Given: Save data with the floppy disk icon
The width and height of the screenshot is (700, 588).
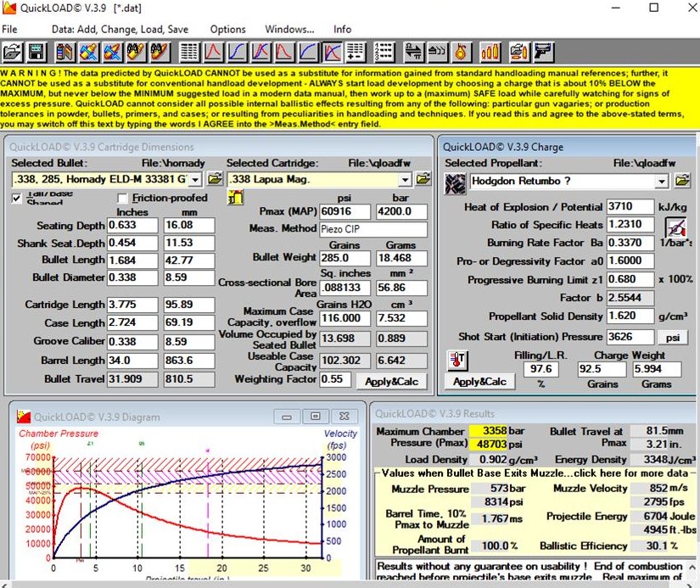Looking at the screenshot, I should (x=36, y=53).
